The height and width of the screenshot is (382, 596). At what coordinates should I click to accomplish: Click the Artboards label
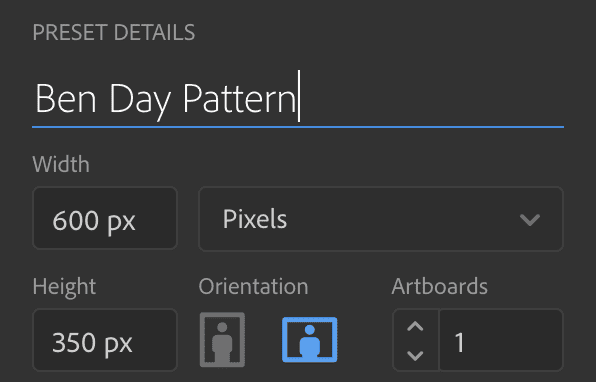pos(439,286)
